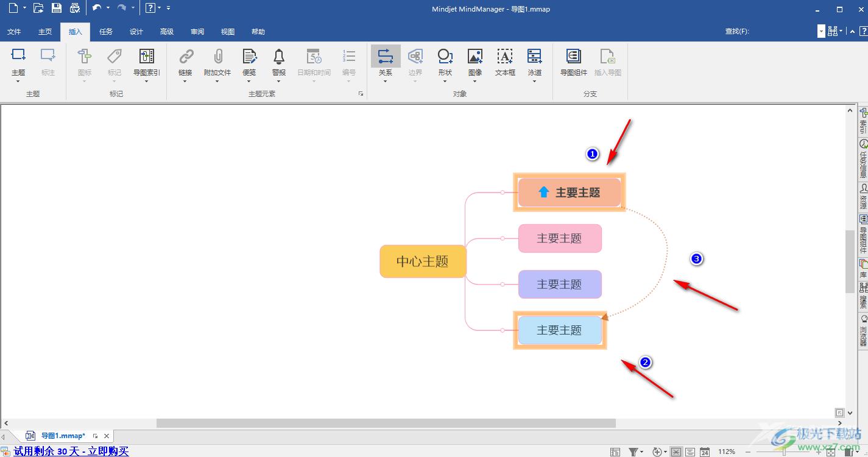
Task: Expand the 导图索引 dropdown arrow
Action: (x=147, y=81)
